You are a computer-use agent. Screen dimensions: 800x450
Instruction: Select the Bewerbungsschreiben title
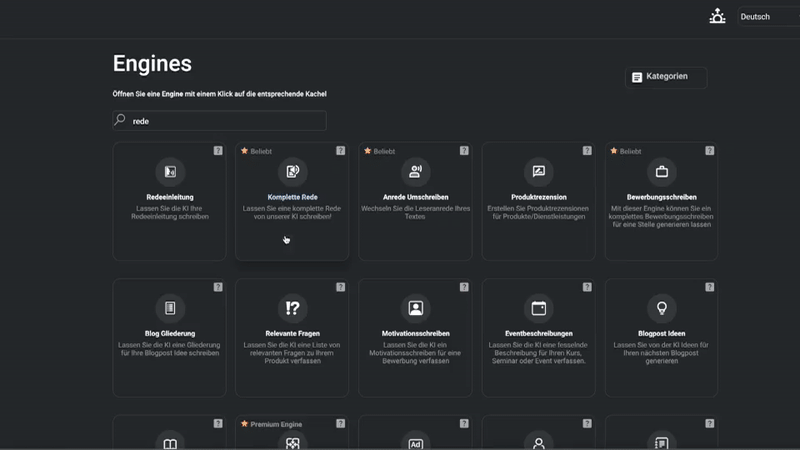click(x=662, y=197)
